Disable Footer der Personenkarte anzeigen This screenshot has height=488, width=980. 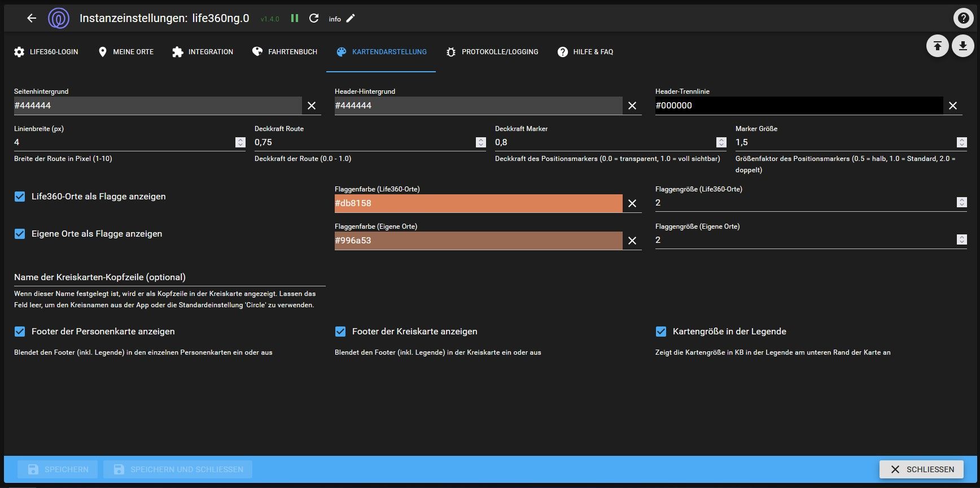pos(20,332)
